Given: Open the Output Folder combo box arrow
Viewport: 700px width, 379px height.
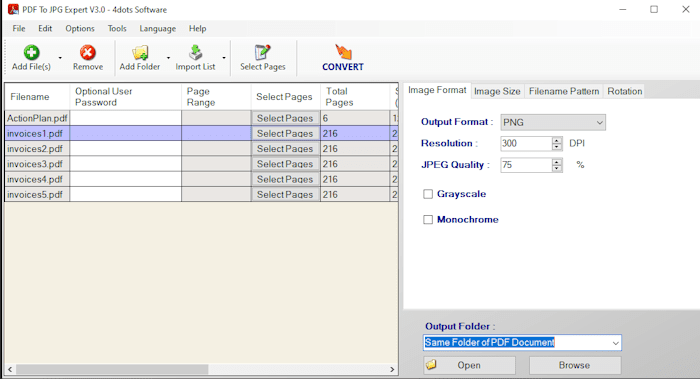Looking at the screenshot, I should point(616,343).
